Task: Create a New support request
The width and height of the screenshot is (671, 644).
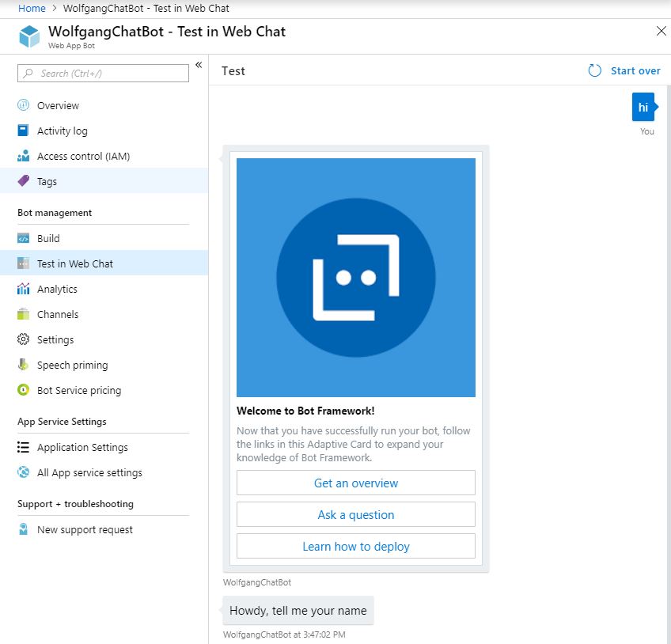Action: tap(85, 529)
